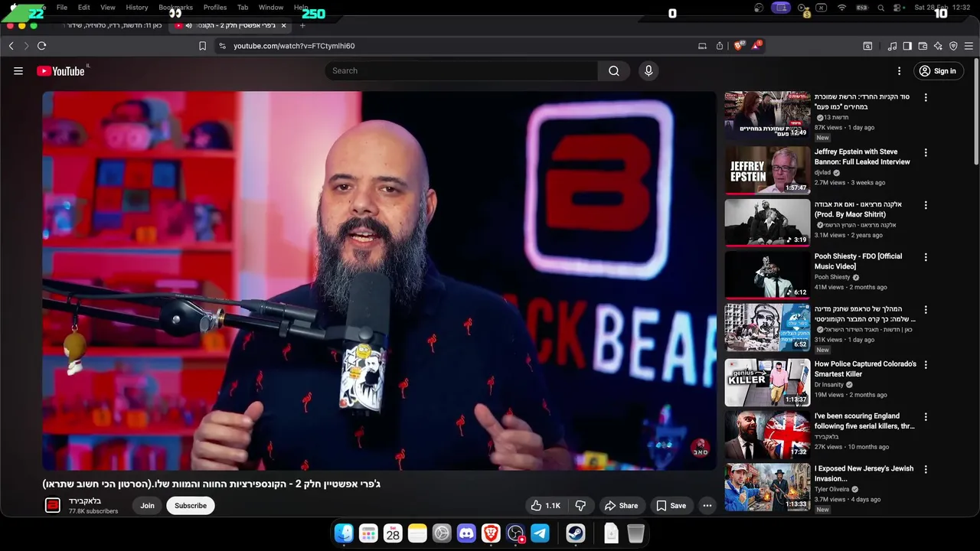Save the video to a playlist
Viewport: 980px width, 551px height.
click(x=671, y=506)
